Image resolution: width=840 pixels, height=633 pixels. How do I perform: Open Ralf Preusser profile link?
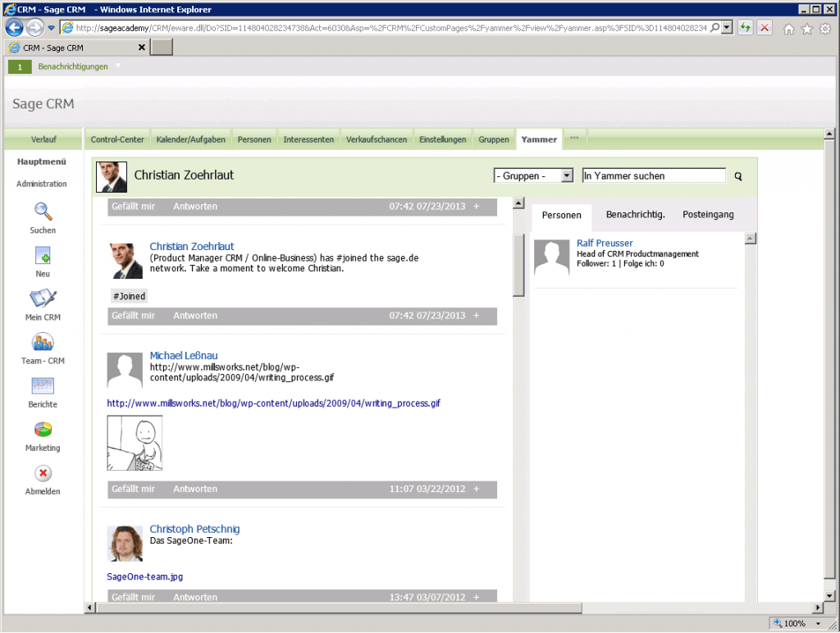coord(605,244)
